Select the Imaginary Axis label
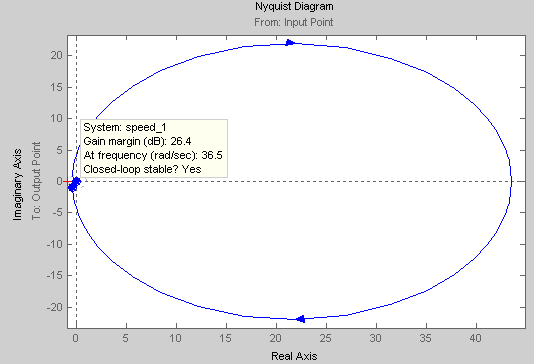Screen dimensions: 534x364 pyautogui.click(x=17, y=185)
